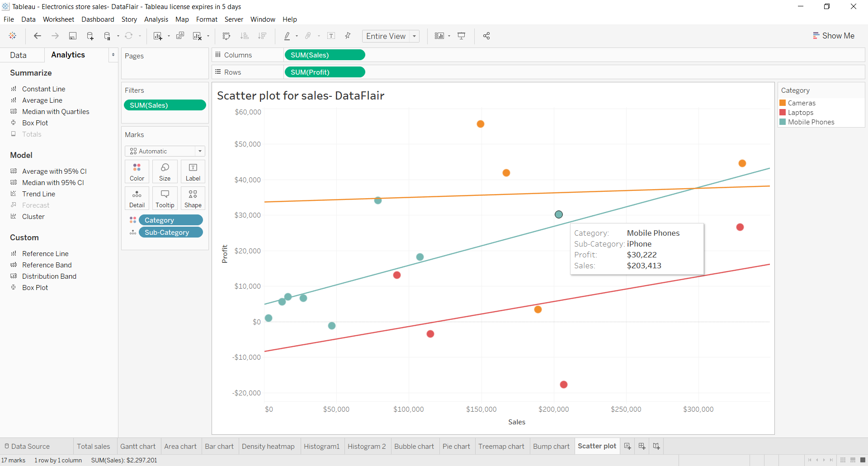Select Median with Quartiles option
Viewport: 868px width, 466px height.
click(56, 111)
